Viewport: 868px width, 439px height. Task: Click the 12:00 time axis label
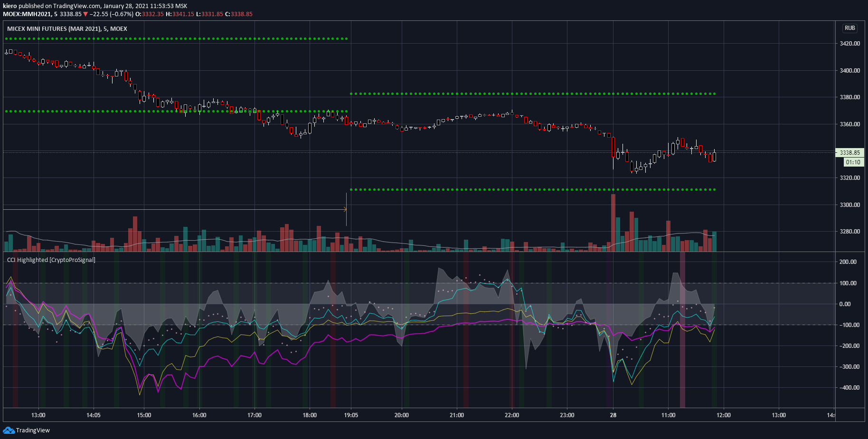tap(724, 415)
